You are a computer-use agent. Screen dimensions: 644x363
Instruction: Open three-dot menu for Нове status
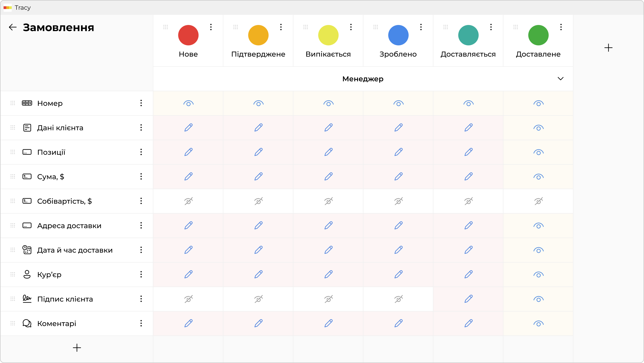211,27
